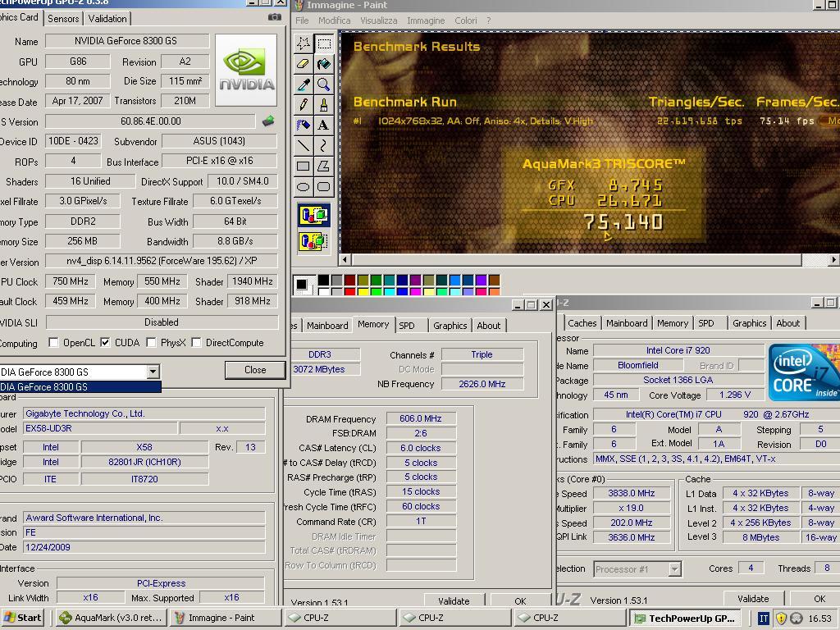Select the Text tool in Paint
The height and width of the screenshot is (630, 840).
(x=323, y=125)
